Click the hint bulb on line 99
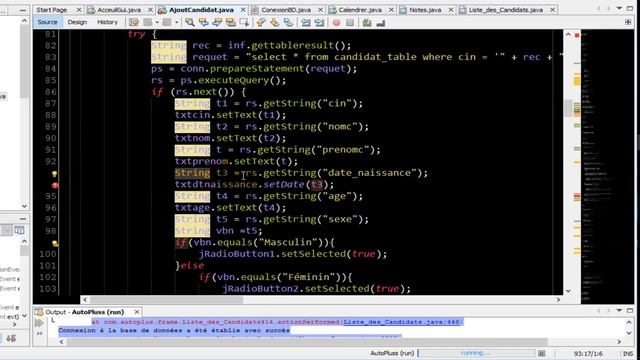 (x=55, y=244)
